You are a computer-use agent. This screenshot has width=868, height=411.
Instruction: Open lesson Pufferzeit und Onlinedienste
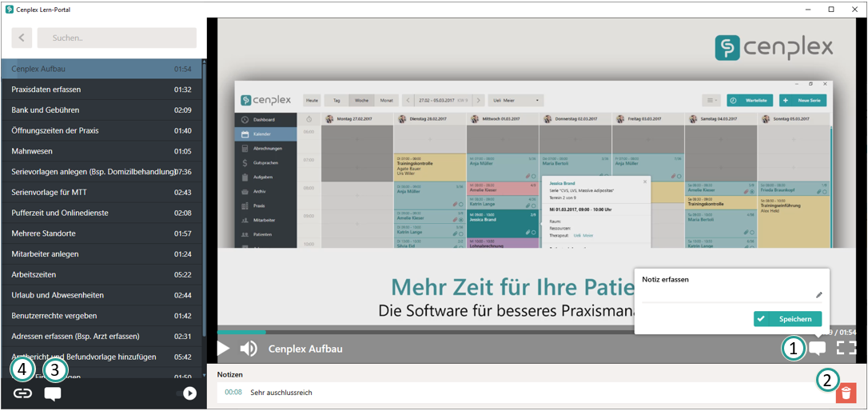[x=102, y=213]
